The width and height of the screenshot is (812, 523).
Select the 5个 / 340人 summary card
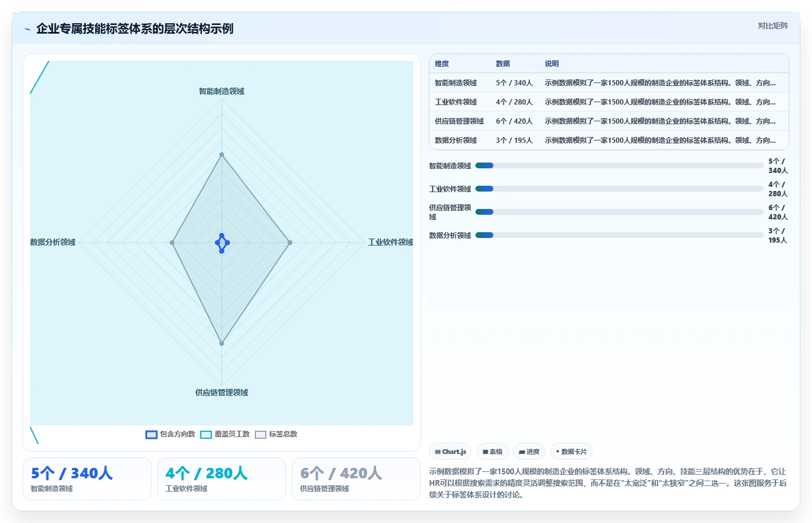pyautogui.click(x=87, y=479)
